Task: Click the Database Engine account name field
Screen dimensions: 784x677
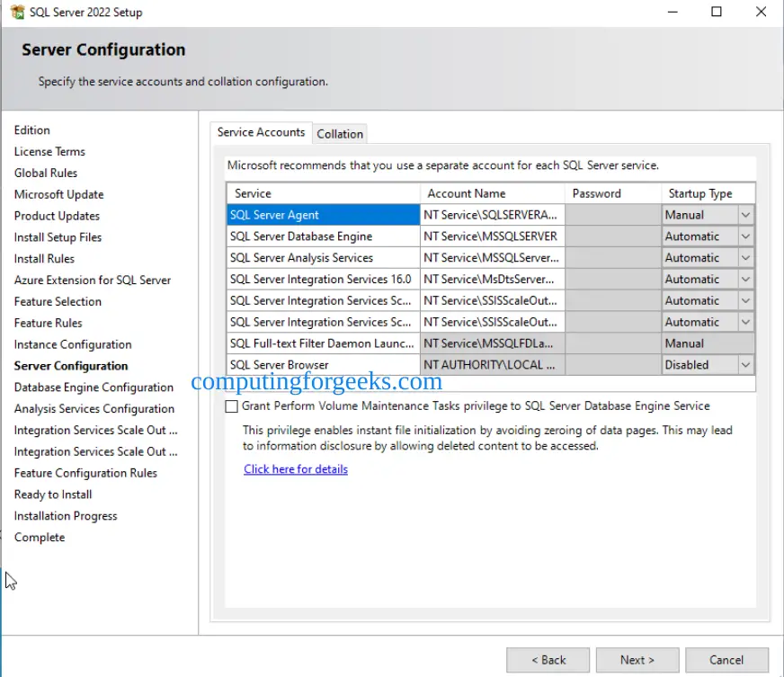Action: click(493, 236)
